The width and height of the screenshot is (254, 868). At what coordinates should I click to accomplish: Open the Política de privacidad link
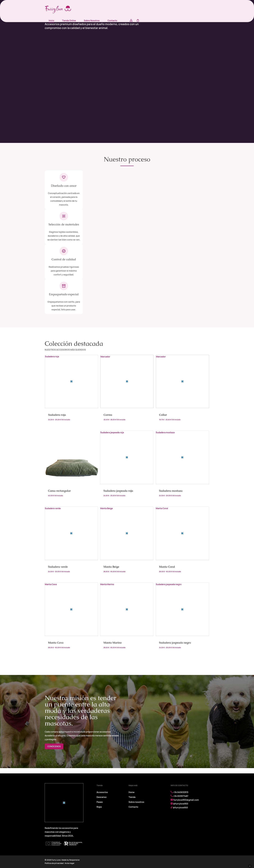point(54,863)
